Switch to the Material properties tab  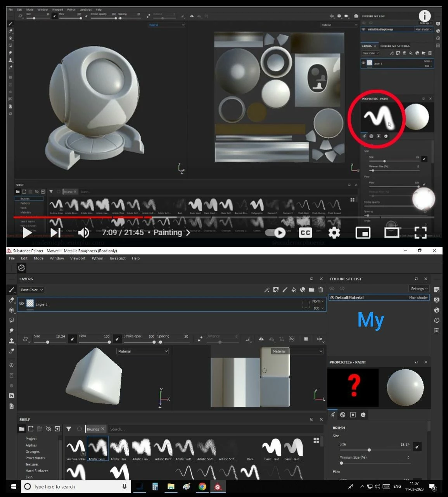pyautogui.click(x=363, y=415)
